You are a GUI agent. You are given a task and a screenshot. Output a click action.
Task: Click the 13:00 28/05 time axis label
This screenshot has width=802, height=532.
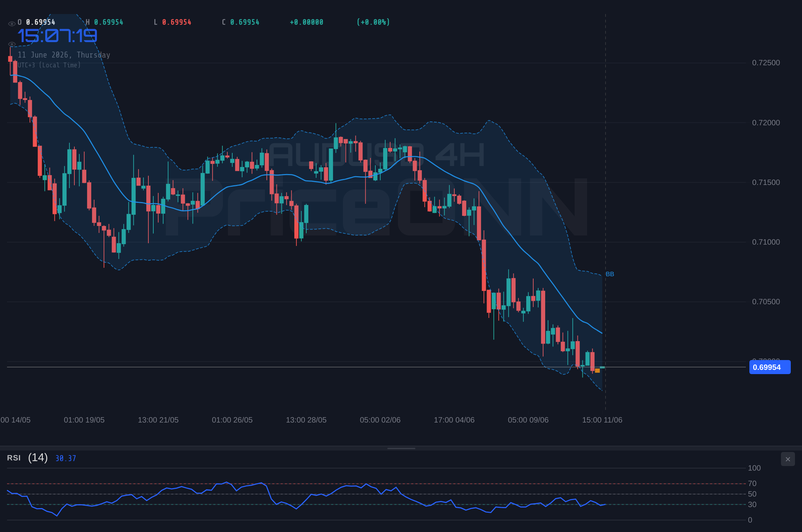point(306,420)
